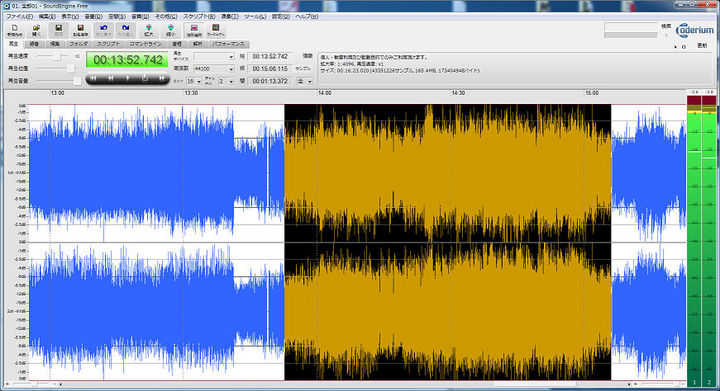720x391 pixels.
Task: Click the loop playback button
Action: (145, 78)
